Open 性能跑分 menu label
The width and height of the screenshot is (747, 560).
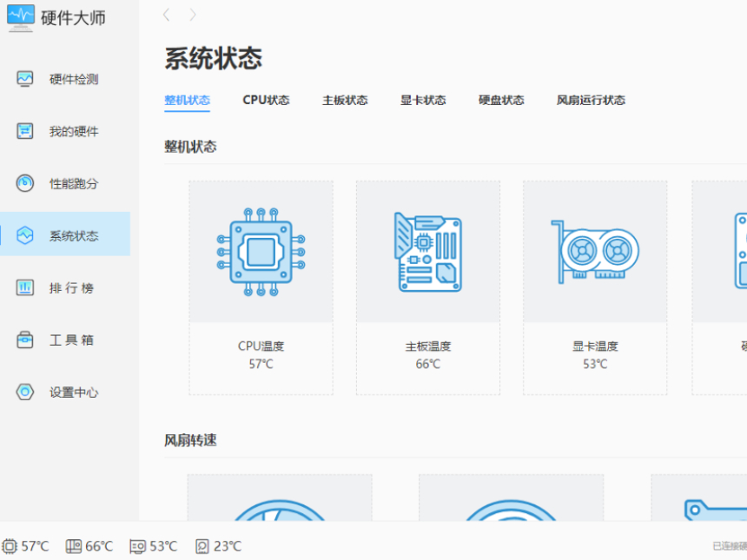[x=74, y=184]
